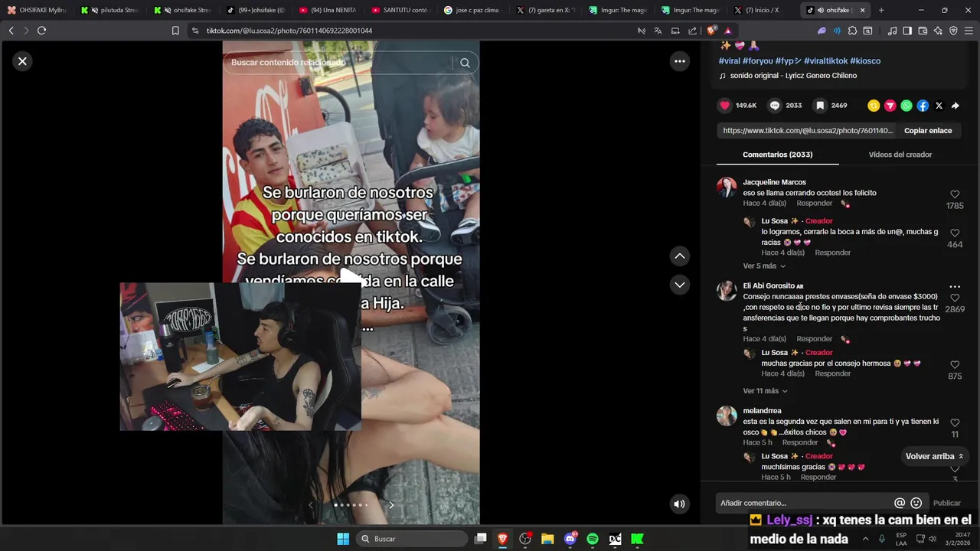Switch to 'jose c paz clima' Google tab
The height and width of the screenshot is (551, 980).
[472, 10]
